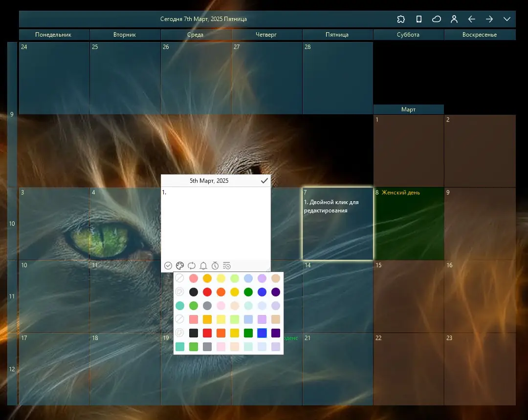Click the palette icon in the editor toolbar
The height and width of the screenshot is (420, 528).
(x=180, y=266)
